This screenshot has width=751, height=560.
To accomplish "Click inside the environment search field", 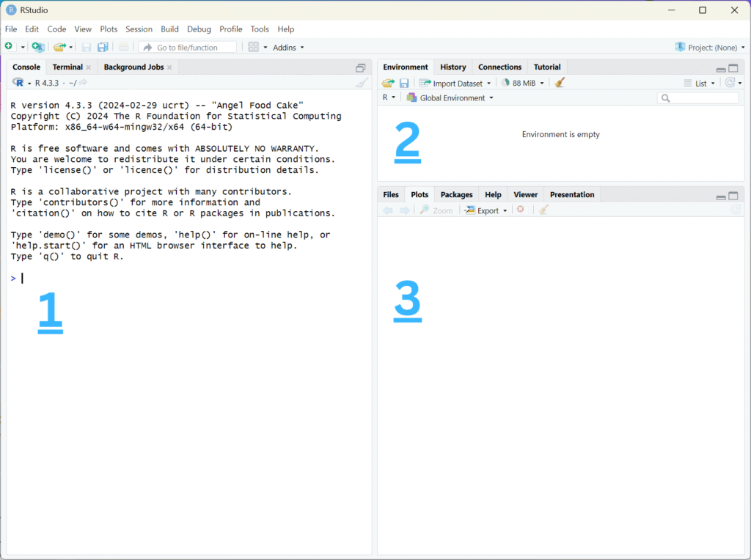I will pos(697,97).
